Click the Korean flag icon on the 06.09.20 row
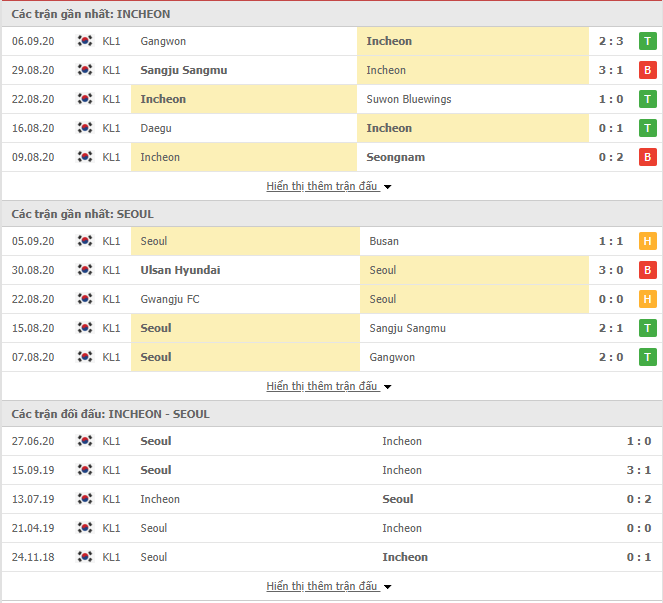 coord(85,41)
